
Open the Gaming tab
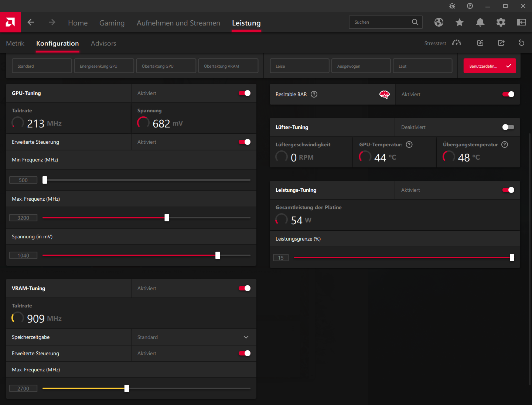coord(112,23)
